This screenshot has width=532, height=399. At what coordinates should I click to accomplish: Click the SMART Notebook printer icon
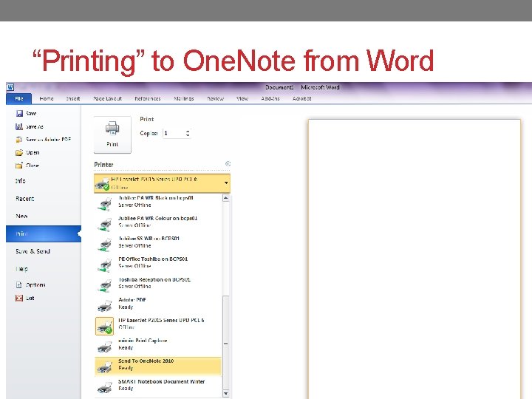tap(104, 387)
